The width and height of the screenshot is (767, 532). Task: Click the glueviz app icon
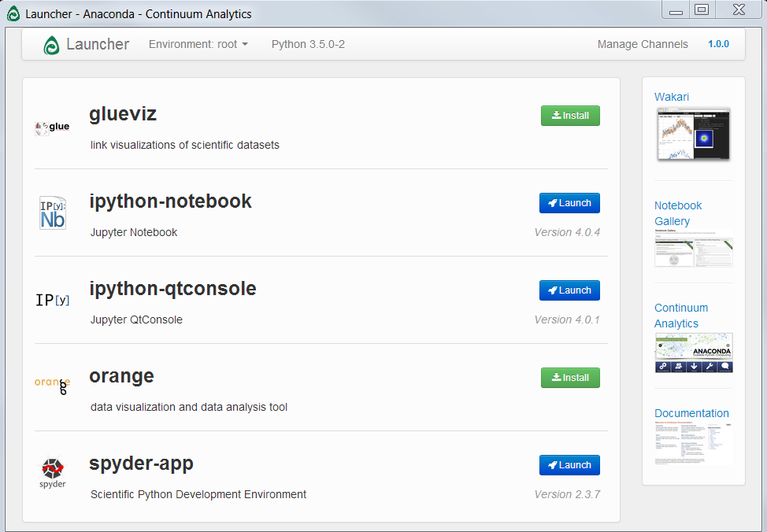coord(53,127)
